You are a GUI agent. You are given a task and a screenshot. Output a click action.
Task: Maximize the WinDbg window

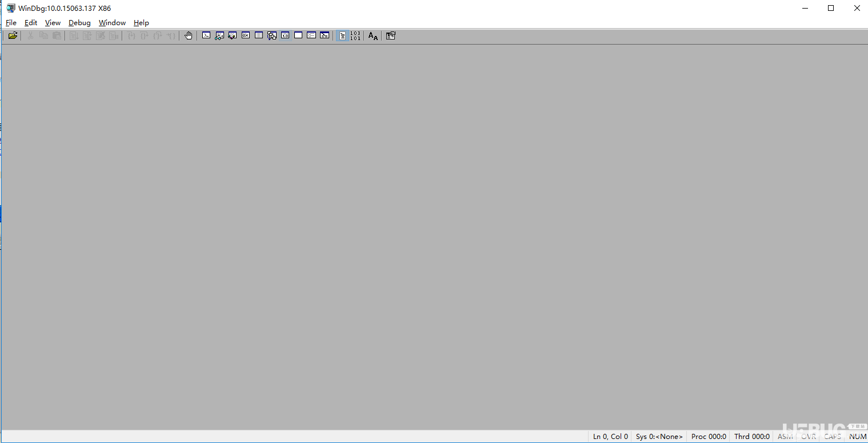tap(831, 8)
